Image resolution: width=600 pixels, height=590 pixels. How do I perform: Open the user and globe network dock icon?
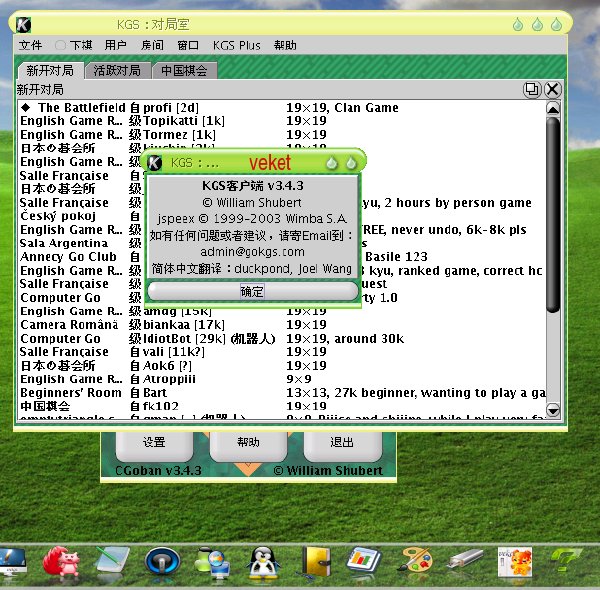tap(212, 562)
